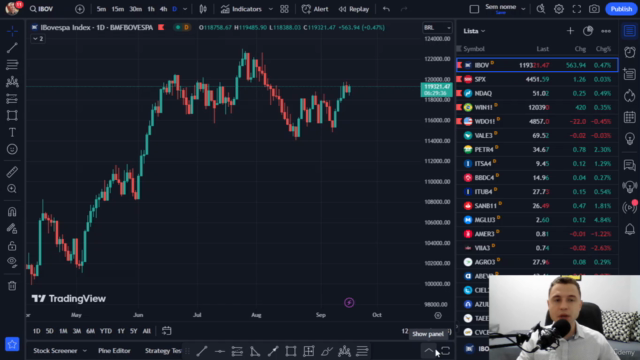
Task: Toggle lock all drawing tools
Action: (x=12, y=245)
